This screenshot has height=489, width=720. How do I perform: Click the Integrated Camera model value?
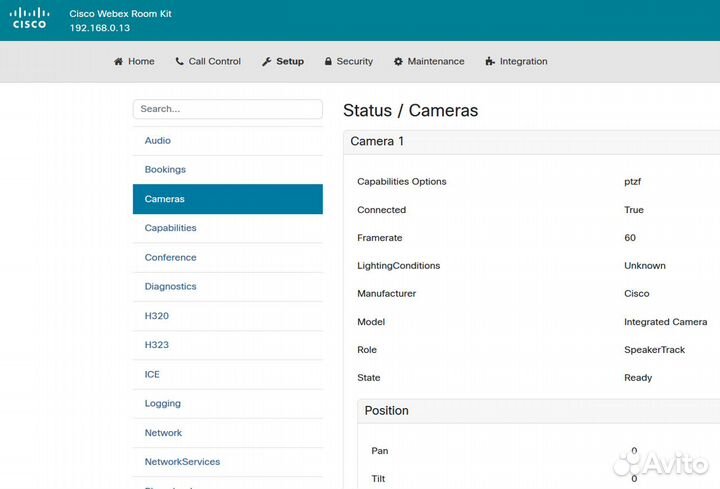[x=665, y=322]
